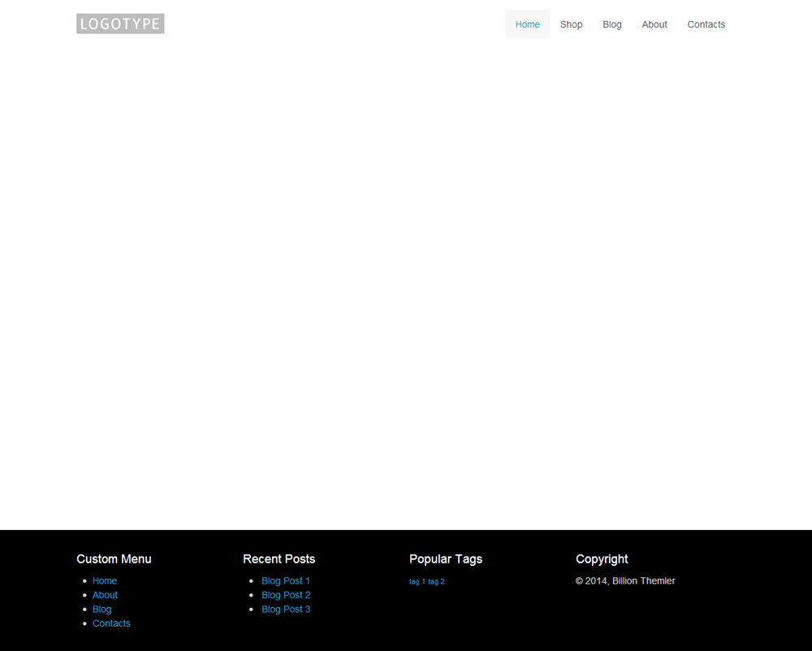Click the '© 2014, Billion Themler' text
The image size is (812, 651).
coord(625,580)
